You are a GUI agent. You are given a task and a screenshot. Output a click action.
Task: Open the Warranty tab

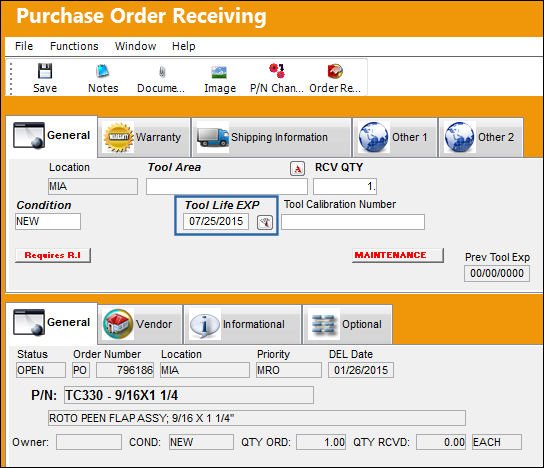click(144, 137)
